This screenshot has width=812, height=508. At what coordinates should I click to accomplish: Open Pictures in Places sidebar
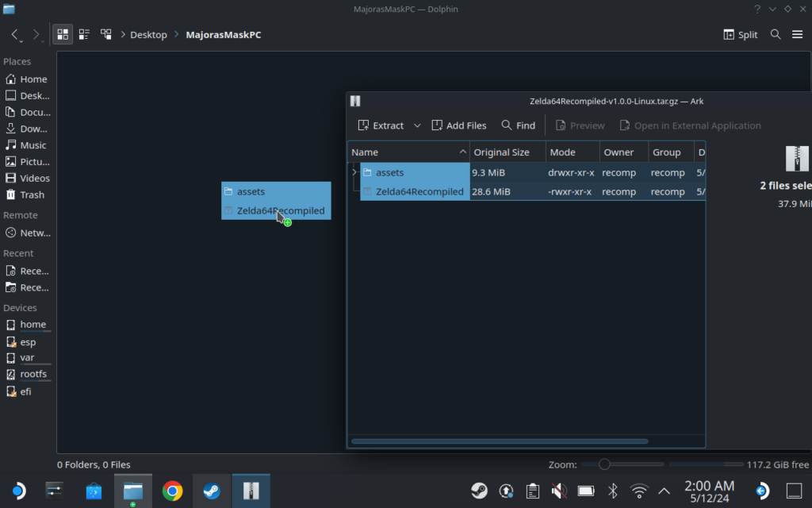27,162
